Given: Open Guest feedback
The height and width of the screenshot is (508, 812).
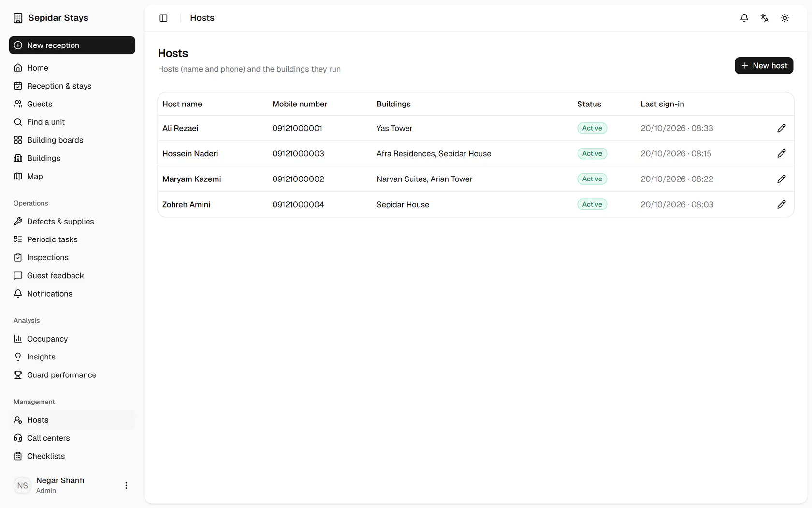Looking at the screenshot, I should [72, 275].
